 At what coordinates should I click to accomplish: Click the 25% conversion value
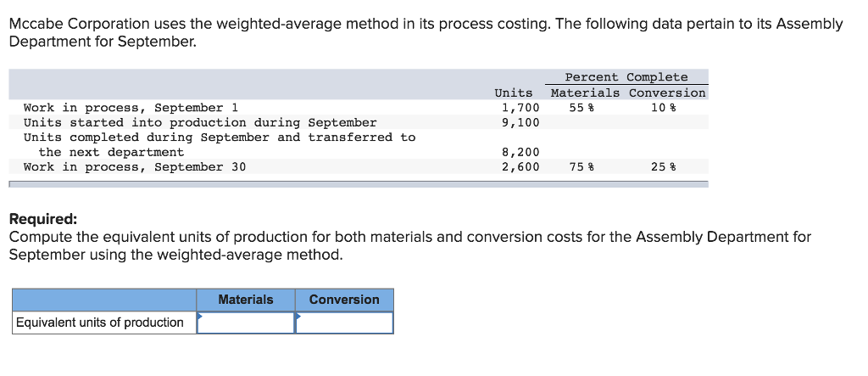click(663, 166)
